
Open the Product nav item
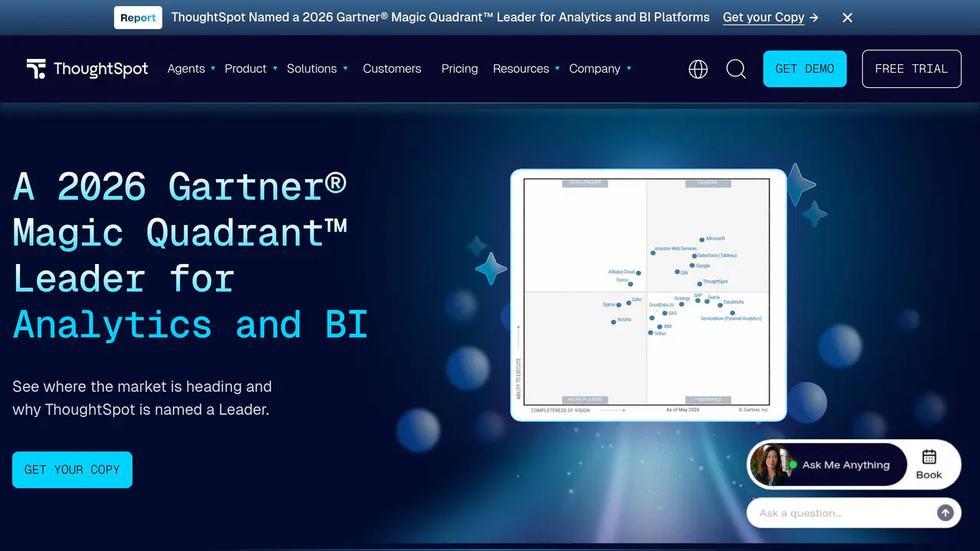[246, 69]
